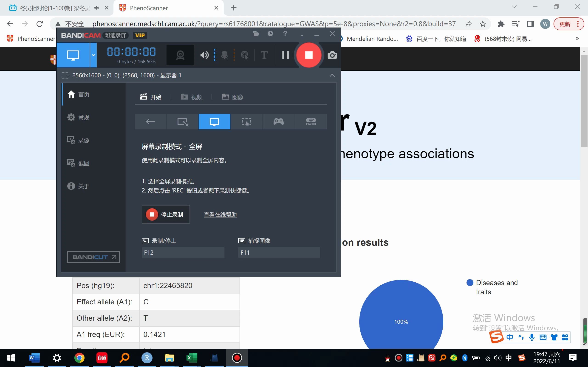Screen dimensions: 588x367
Task: Select fullscreen recording mode in Bandicam
Action: [x=214, y=121]
